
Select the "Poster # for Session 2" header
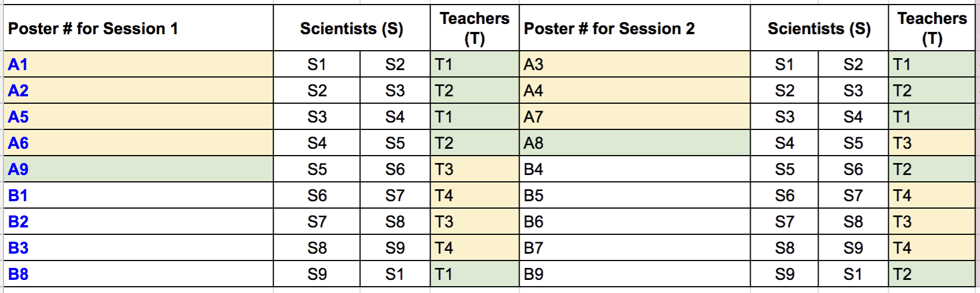[609, 29]
